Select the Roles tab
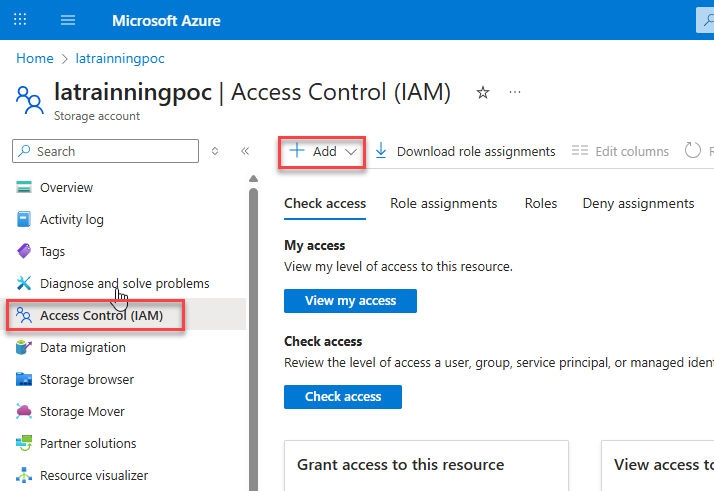This screenshot has width=714, height=491. tap(541, 203)
